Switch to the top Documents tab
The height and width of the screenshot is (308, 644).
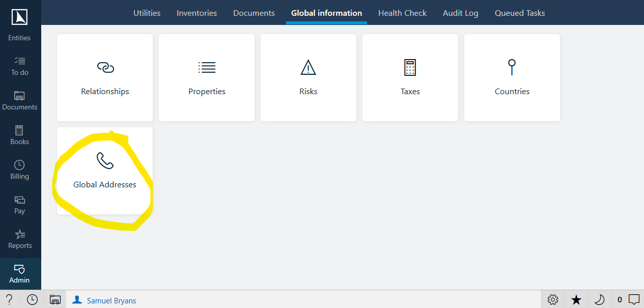tap(254, 13)
